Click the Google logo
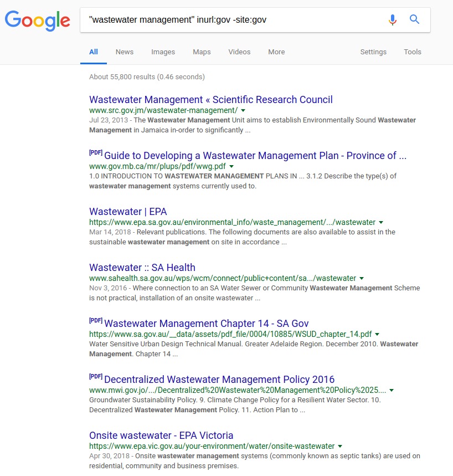This screenshot has width=453, height=476. tap(38, 21)
